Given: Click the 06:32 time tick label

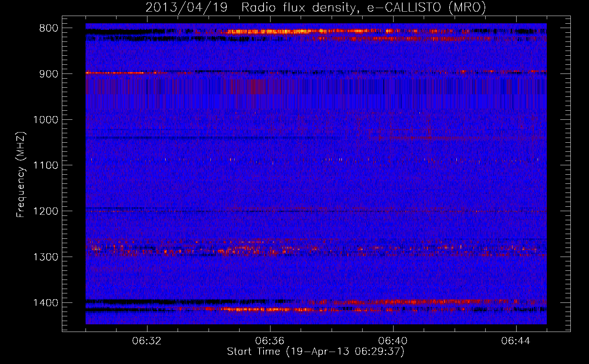Looking at the screenshot, I should 147,341.
